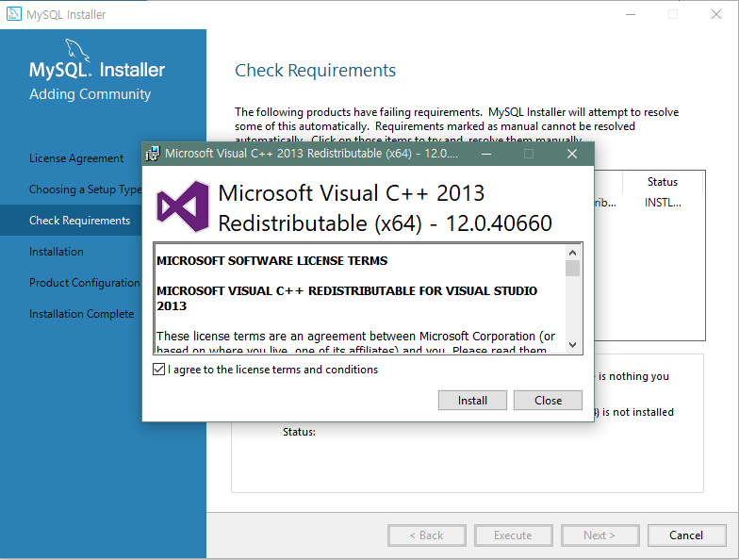Image resolution: width=739 pixels, height=560 pixels.
Task: Uncheck I agree to the license terms
Action: click(158, 370)
